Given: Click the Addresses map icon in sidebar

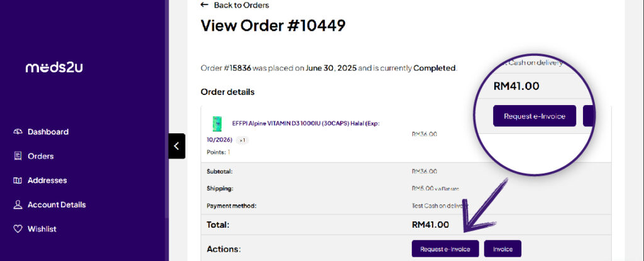Looking at the screenshot, I should pos(18,180).
